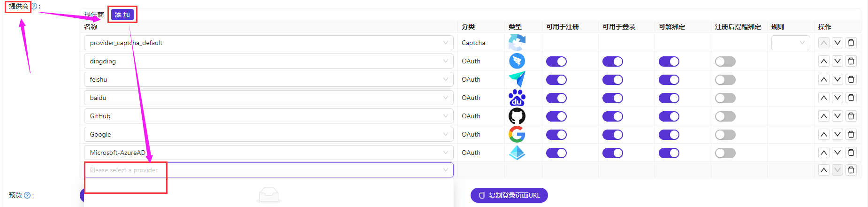Screen dimensions: 868x207
Task: Delete the Google provider row
Action: [x=851, y=134]
